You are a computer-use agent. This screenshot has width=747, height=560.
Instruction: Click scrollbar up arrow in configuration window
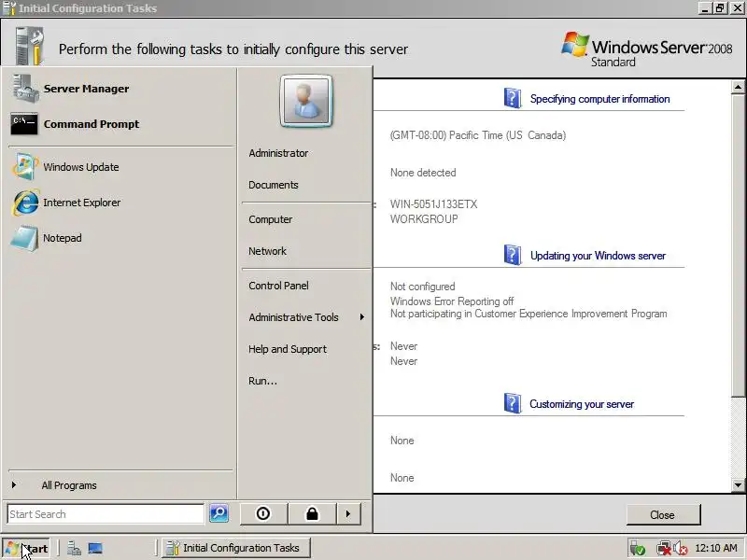tap(738, 87)
